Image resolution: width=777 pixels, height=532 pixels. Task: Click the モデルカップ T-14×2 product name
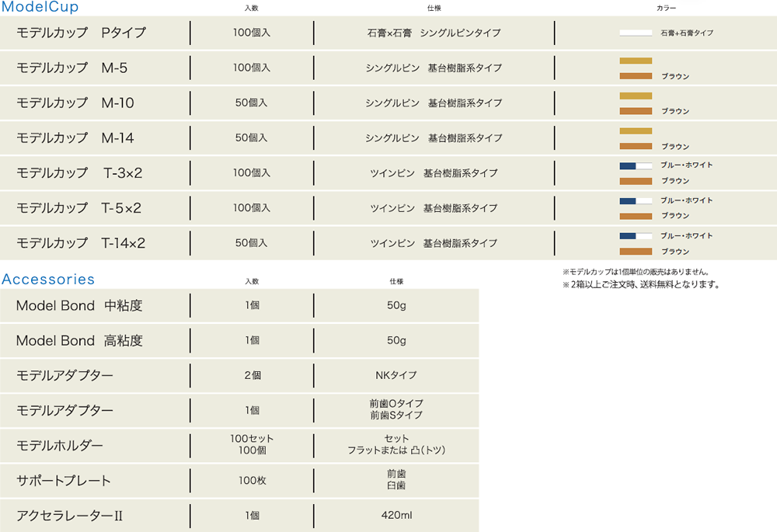coord(81,243)
